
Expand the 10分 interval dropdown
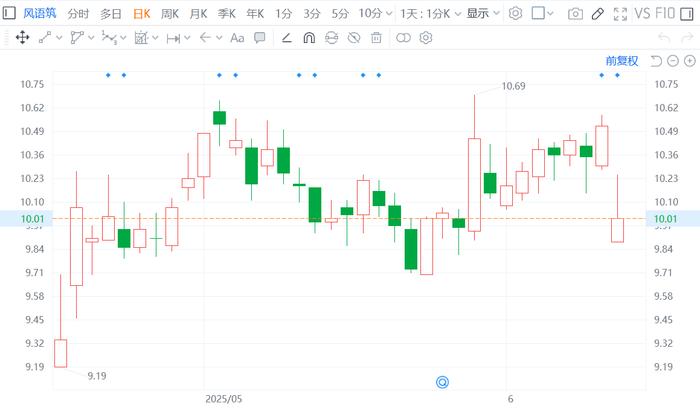(375, 13)
